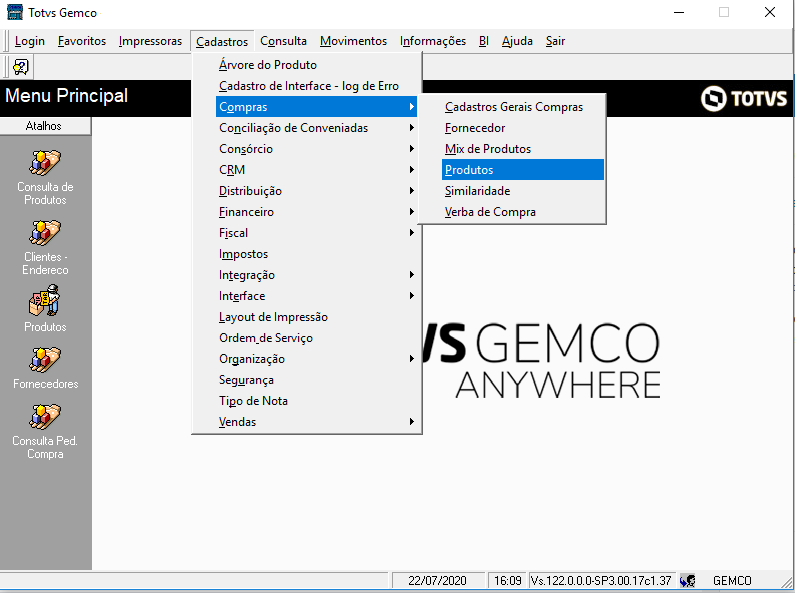Screen dimensions: 795x593
Task: Click the date 22/07/2020 in status bar
Action: coord(437,580)
